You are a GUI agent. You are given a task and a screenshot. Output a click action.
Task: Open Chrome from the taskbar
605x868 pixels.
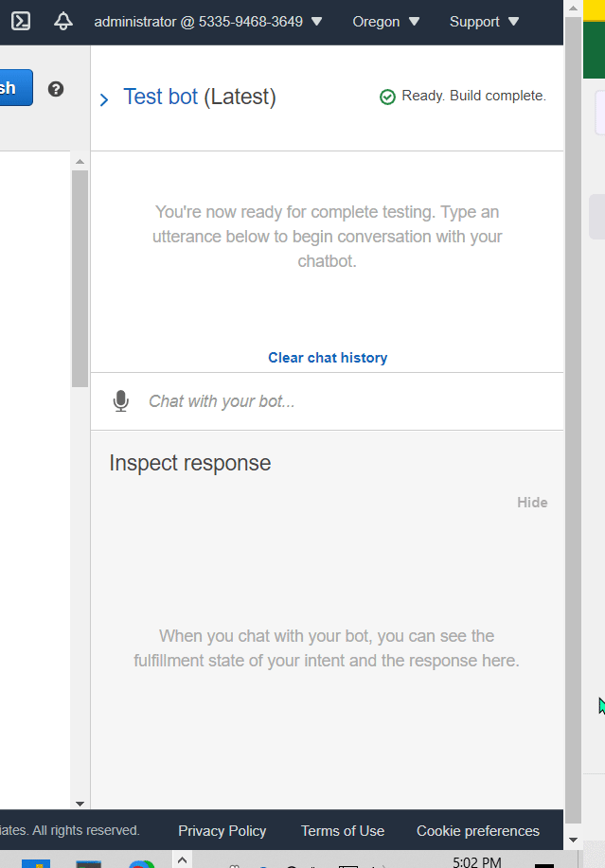(142, 861)
